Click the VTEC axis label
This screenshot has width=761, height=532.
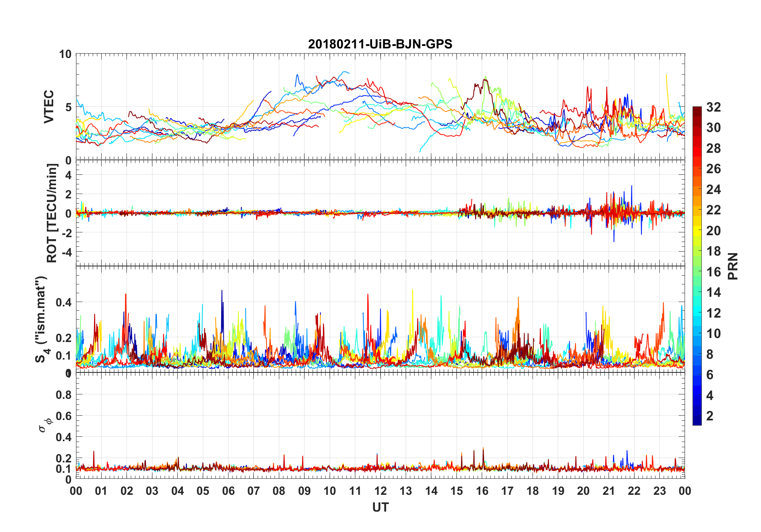click(48, 106)
